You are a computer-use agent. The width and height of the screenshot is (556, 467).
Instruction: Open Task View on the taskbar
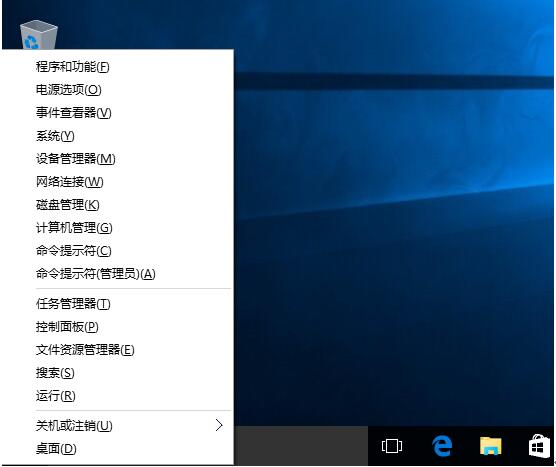tap(392, 446)
